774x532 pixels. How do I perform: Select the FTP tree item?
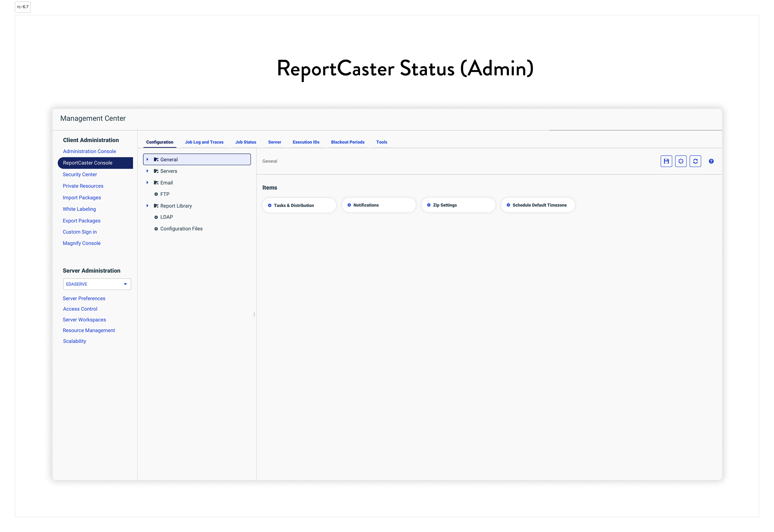pyautogui.click(x=165, y=194)
